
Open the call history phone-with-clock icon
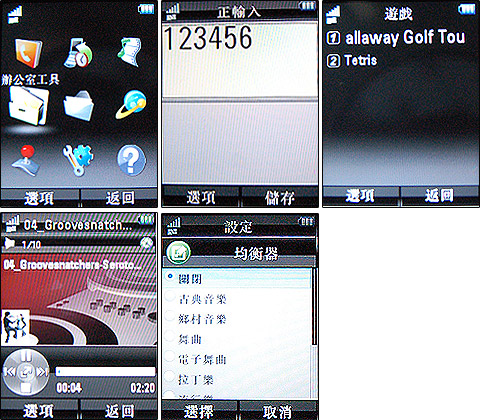coord(78,53)
